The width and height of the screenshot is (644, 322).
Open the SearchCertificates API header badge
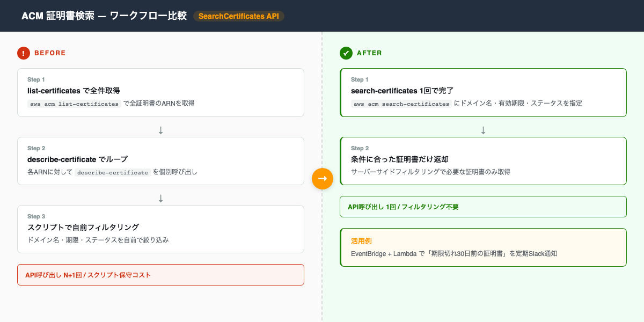tap(239, 16)
